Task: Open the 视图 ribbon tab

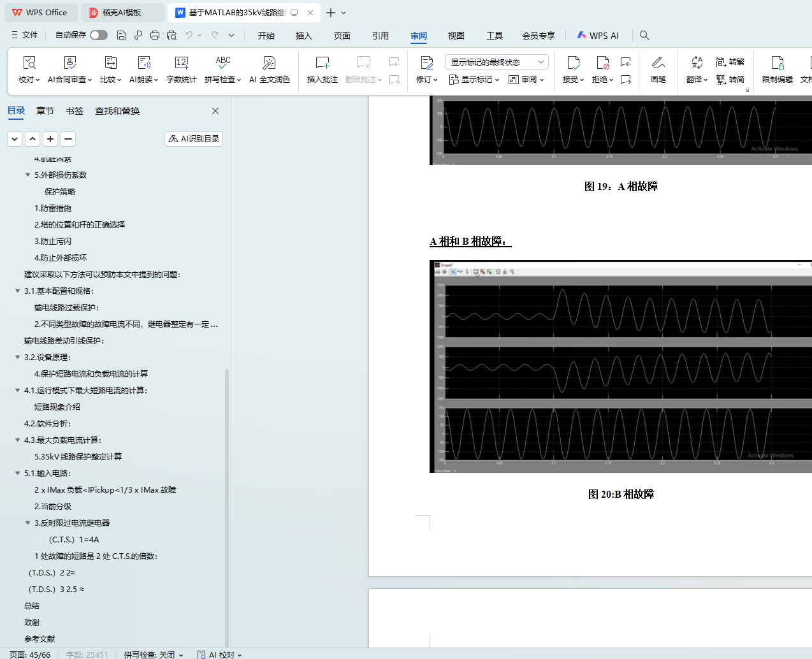Action: 456,36
